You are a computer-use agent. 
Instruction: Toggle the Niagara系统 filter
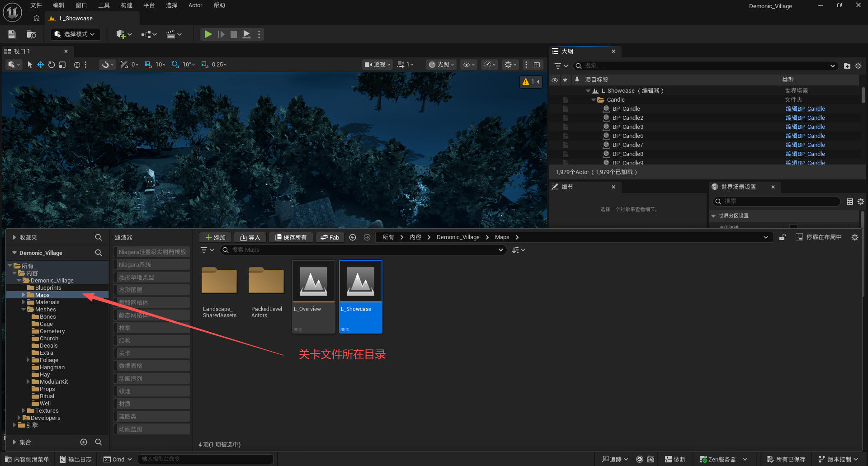[x=151, y=264]
